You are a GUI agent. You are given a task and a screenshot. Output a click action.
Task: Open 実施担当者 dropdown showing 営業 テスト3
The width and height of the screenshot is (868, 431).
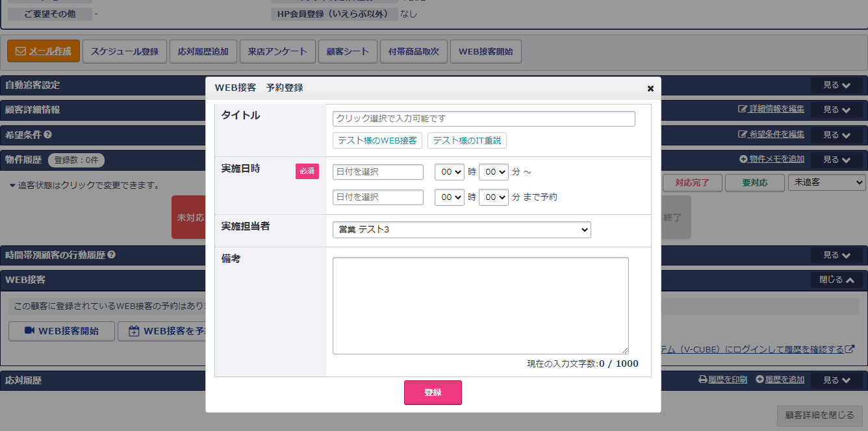point(461,230)
